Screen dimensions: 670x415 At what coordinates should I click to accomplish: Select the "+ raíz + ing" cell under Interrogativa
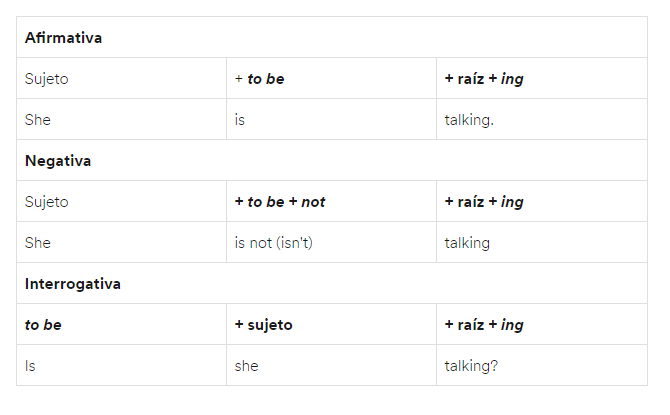coord(484,325)
